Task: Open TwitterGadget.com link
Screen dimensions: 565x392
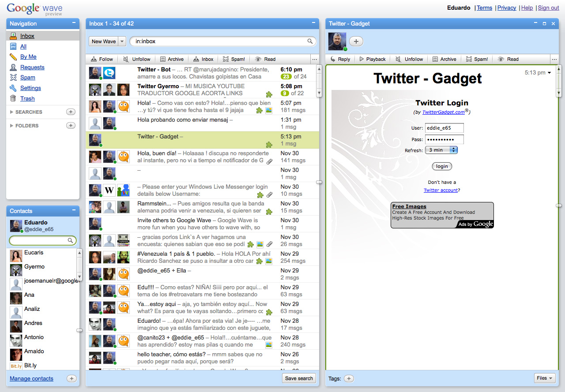Action: (444, 112)
